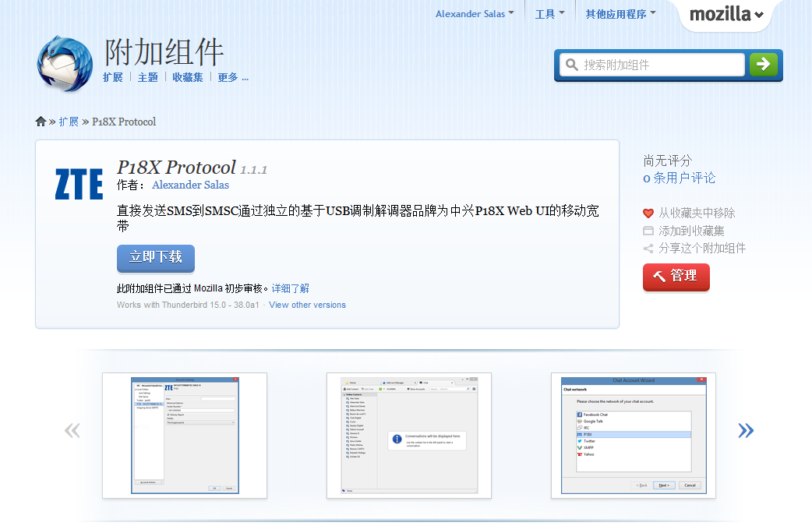Click P18X Protocol breadcrumb text
Screen dimensions: 812x526
(124, 122)
